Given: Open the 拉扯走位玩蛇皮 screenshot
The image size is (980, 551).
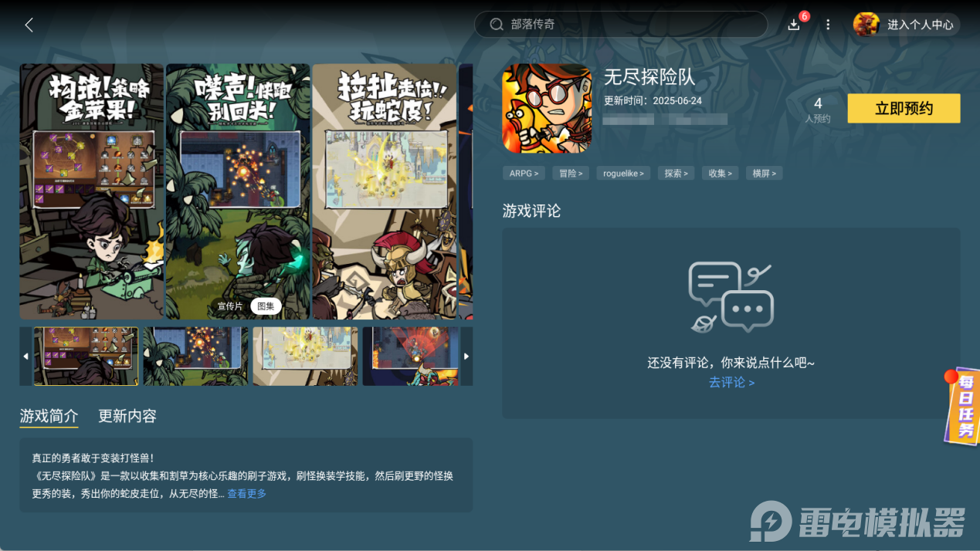Looking at the screenshot, I should point(385,191).
